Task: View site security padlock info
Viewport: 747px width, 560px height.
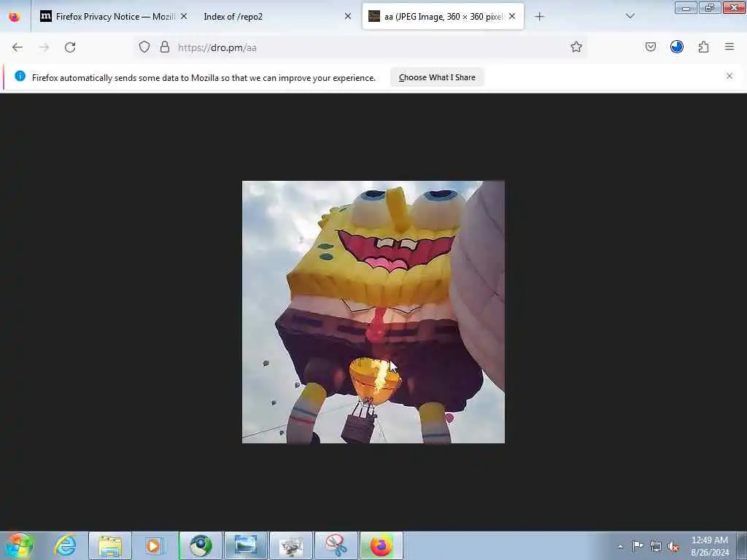Action: (165, 47)
